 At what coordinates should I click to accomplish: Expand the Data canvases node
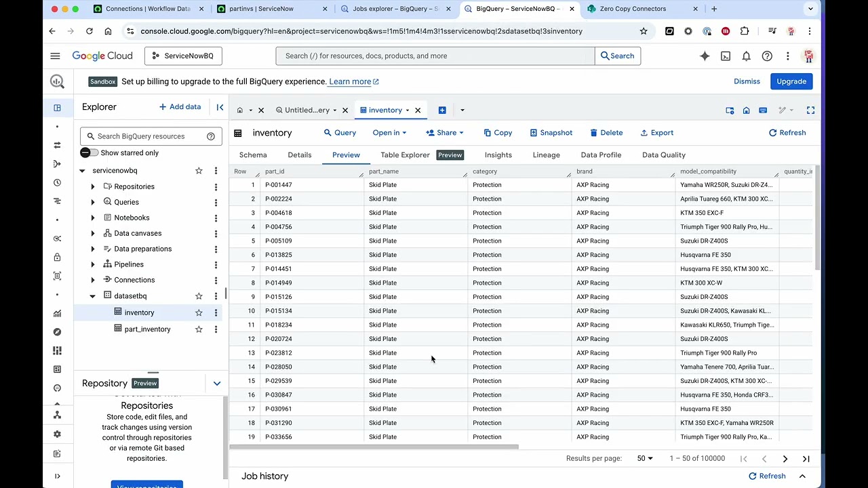tap(93, 233)
